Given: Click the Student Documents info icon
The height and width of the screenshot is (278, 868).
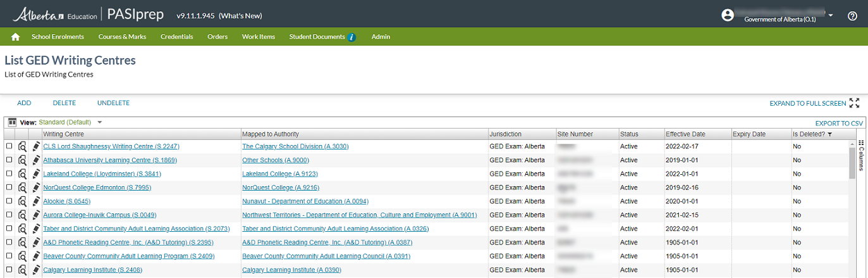Looking at the screenshot, I should click(x=352, y=37).
